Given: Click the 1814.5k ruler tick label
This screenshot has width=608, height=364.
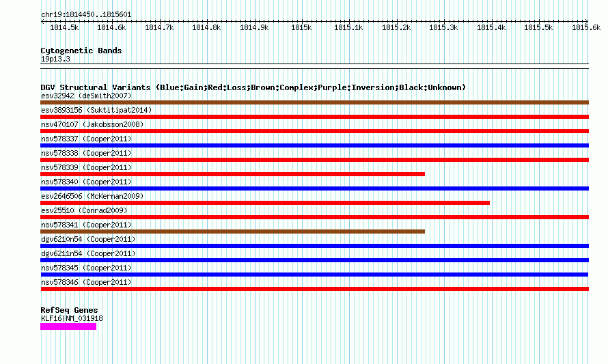Looking at the screenshot, I should [64, 27].
